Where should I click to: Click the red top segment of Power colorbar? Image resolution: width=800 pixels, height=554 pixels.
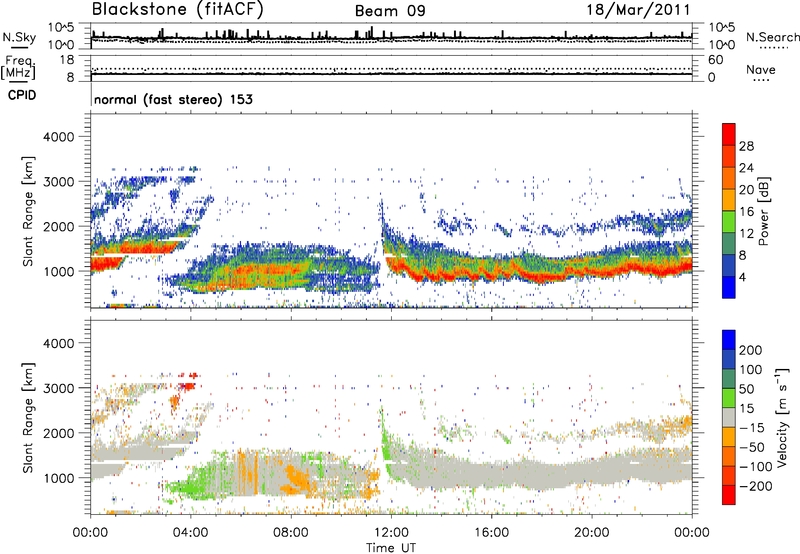click(x=729, y=135)
